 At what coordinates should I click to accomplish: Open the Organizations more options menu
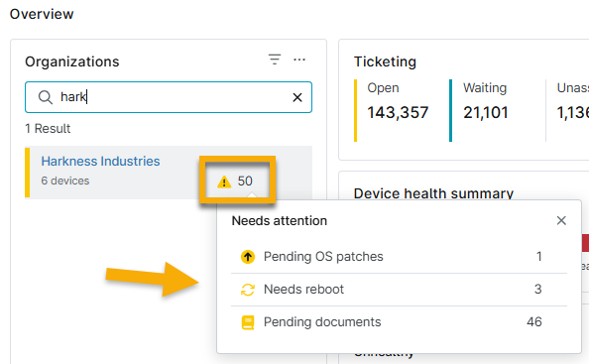pyautogui.click(x=299, y=60)
